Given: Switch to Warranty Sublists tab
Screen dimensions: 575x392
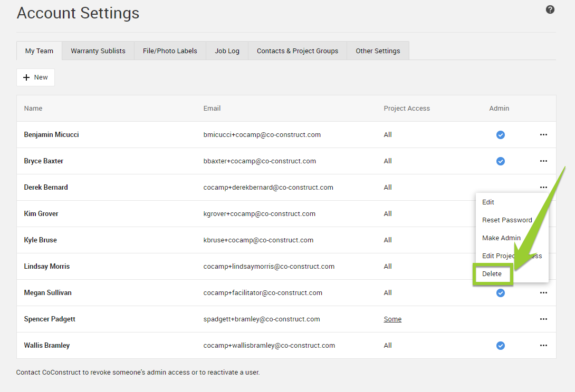Looking at the screenshot, I should [98, 51].
